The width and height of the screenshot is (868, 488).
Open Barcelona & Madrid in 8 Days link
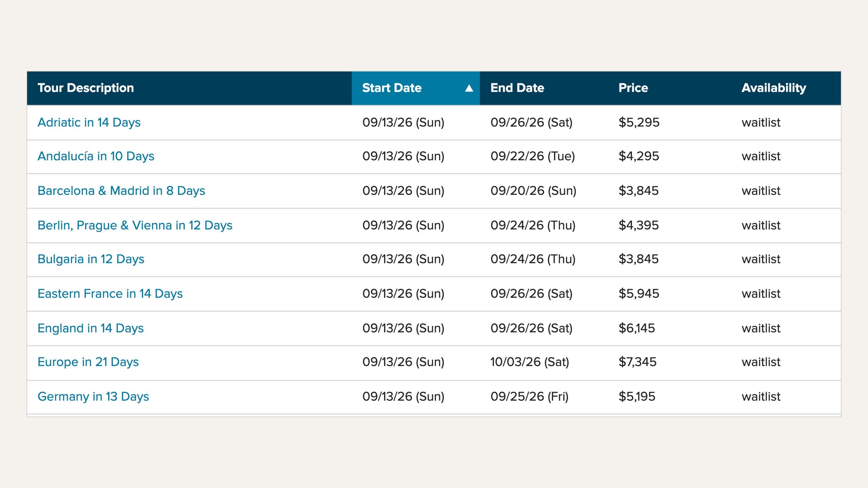coord(121,191)
